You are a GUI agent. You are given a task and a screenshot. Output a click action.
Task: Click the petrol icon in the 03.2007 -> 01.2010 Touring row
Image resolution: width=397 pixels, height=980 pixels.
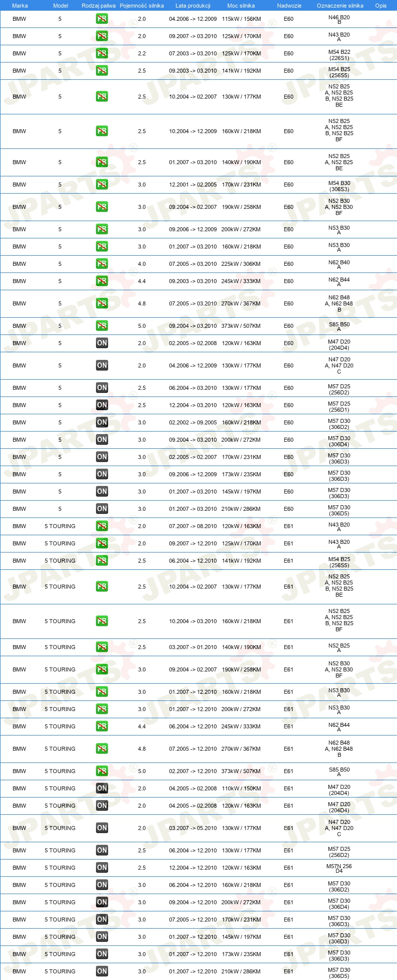tap(102, 647)
